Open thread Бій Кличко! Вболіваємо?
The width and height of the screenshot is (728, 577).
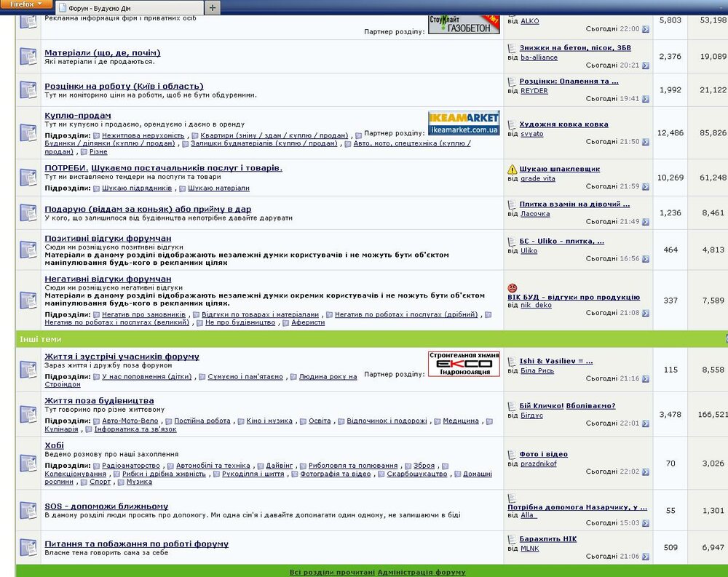[567, 405]
